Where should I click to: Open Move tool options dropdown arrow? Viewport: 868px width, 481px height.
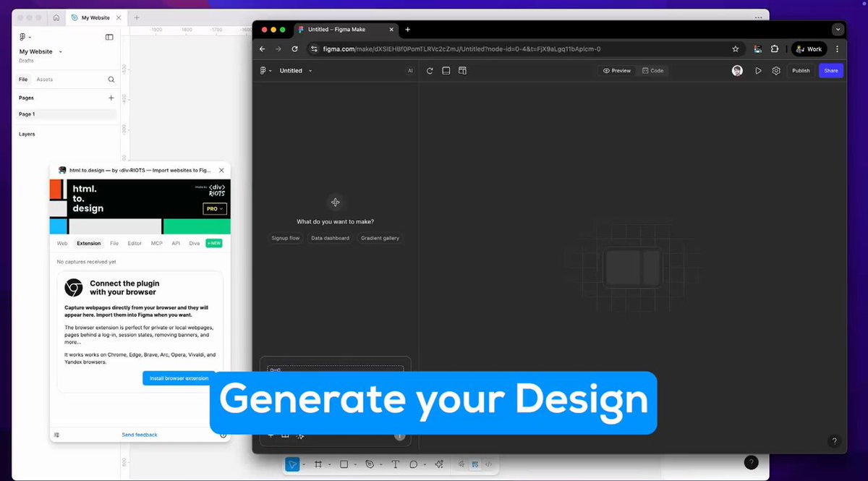tap(304, 464)
